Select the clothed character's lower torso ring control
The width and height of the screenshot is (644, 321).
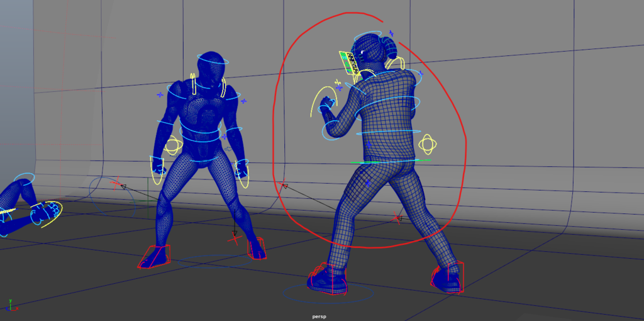coord(390,133)
